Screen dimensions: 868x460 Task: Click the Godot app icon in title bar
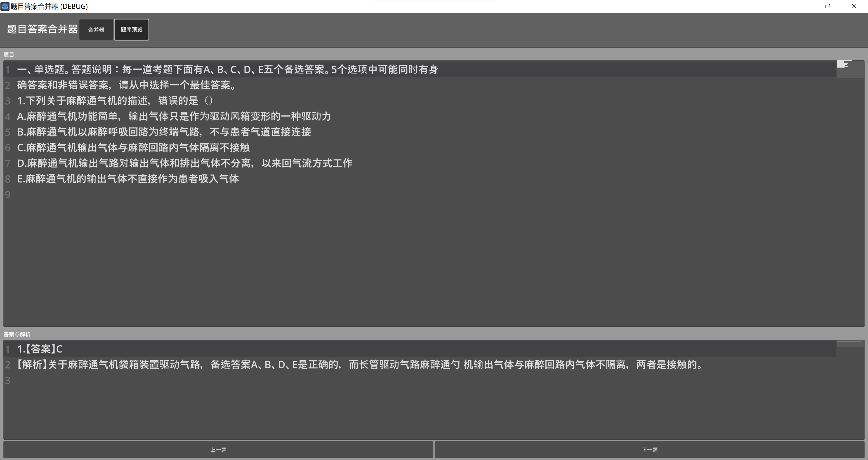pos(5,6)
